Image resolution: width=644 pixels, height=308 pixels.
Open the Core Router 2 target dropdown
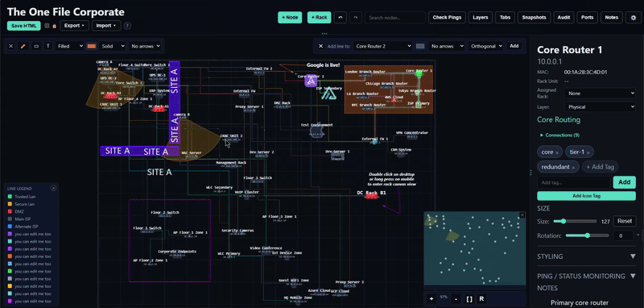tap(382, 46)
